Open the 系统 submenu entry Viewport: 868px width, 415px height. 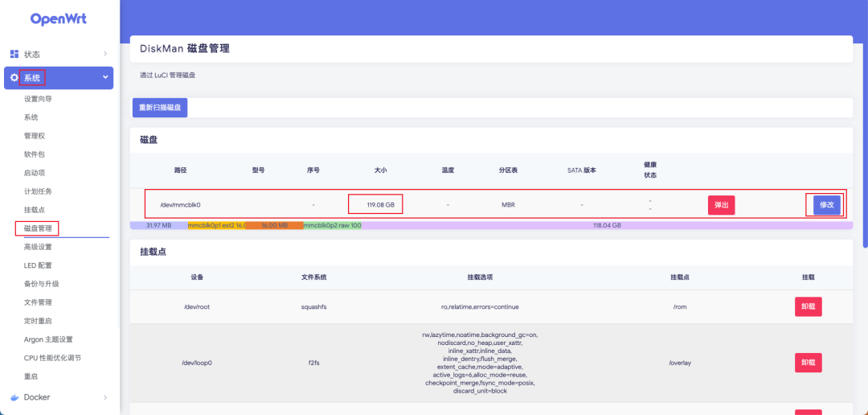click(x=31, y=117)
